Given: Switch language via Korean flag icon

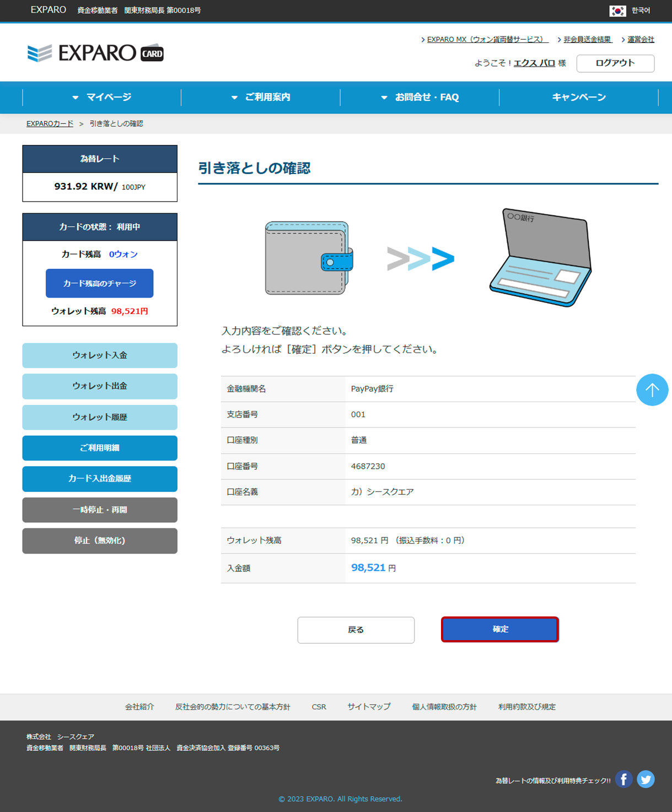Looking at the screenshot, I should (x=617, y=10).
